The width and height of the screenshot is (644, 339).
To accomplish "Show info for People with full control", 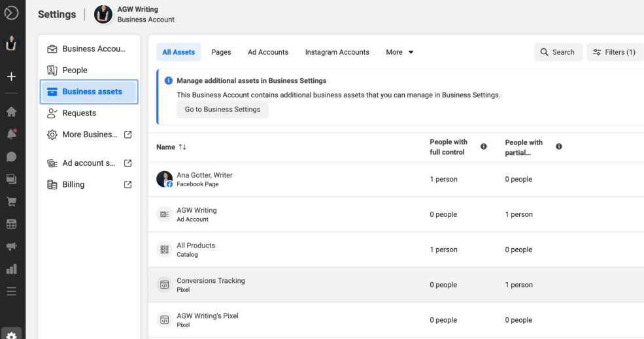I will pyautogui.click(x=484, y=147).
